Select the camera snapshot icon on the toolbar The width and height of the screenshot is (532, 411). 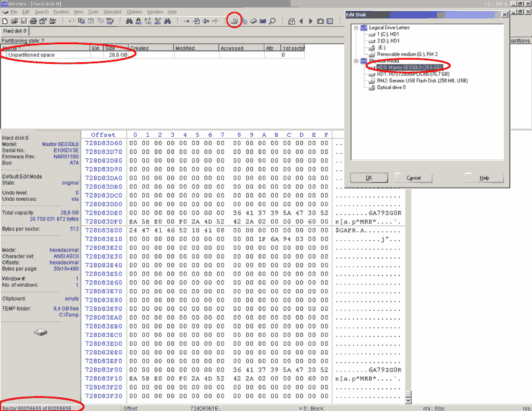coord(320,20)
